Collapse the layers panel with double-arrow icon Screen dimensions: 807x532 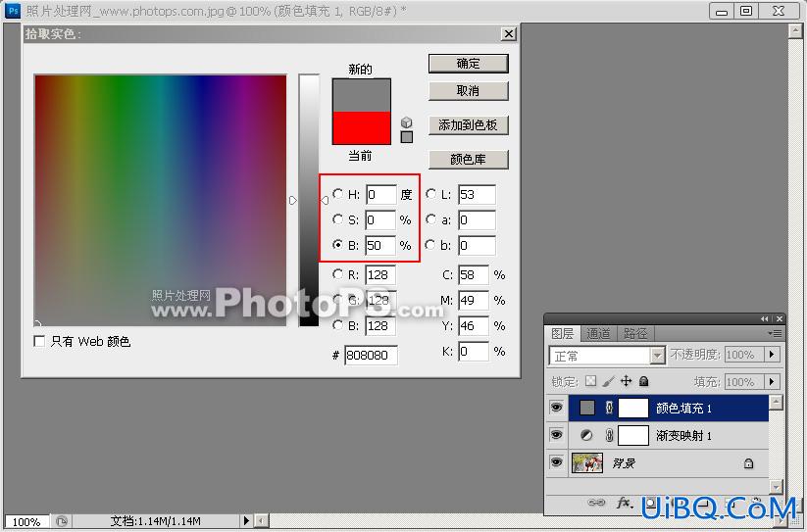coord(764,318)
